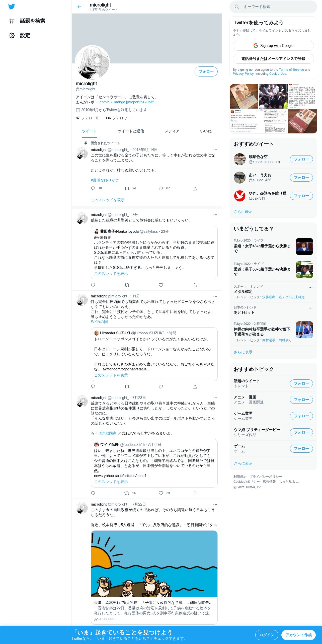Follow the 話題のツイート topic
The width and height of the screenshot is (322, 644).
[x=301, y=383]
